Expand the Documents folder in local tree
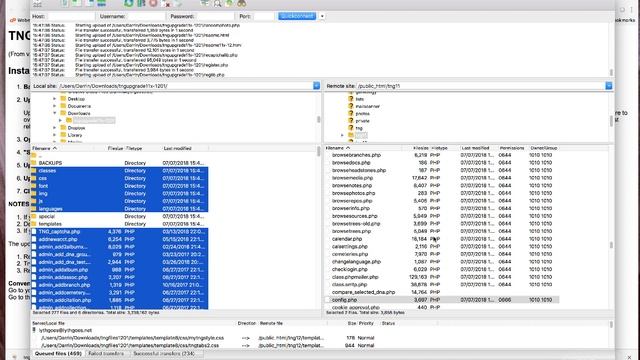This screenshot has width=640, height=360. pos(55,106)
